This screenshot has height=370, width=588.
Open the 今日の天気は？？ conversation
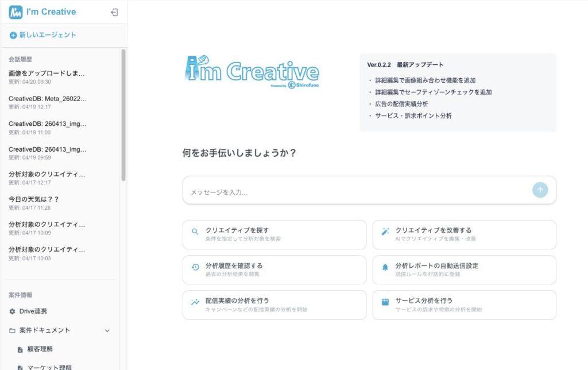click(34, 199)
